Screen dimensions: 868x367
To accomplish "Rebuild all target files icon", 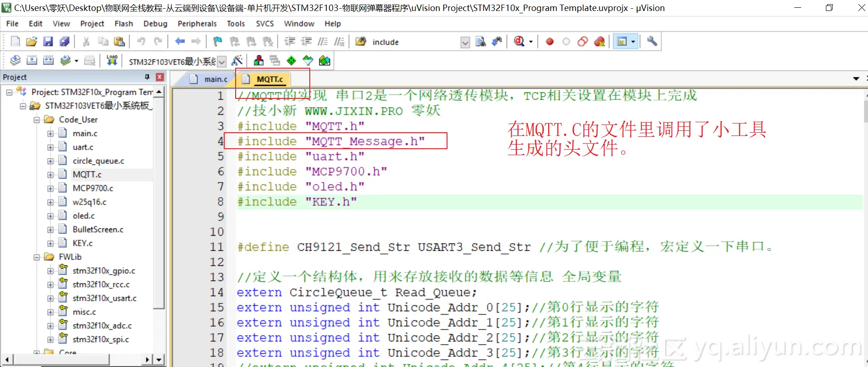I will pyautogui.click(x=49, y=60).
